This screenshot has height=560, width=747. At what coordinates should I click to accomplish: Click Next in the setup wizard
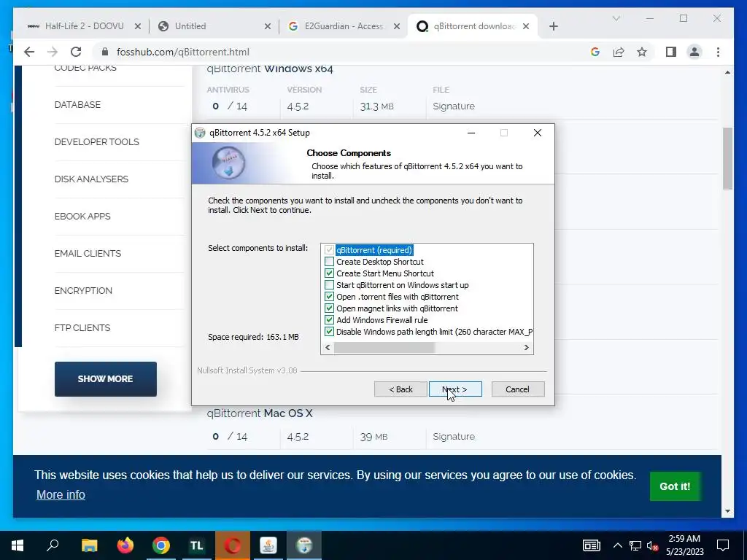pyautogui.click(x=455, y=389)
